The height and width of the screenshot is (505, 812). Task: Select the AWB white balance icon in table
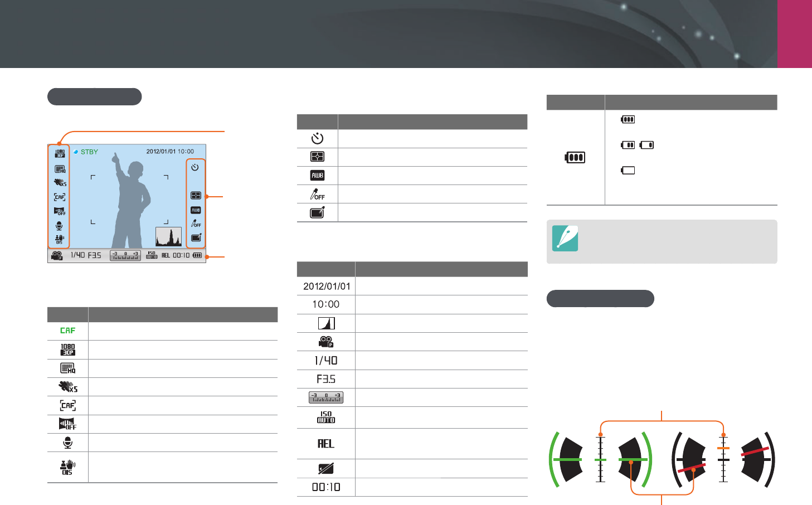317,176
